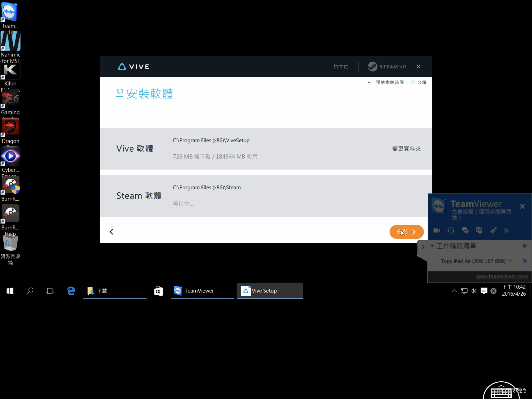Close the Vive Setup window
532x399 pixels.
(418, 66)
